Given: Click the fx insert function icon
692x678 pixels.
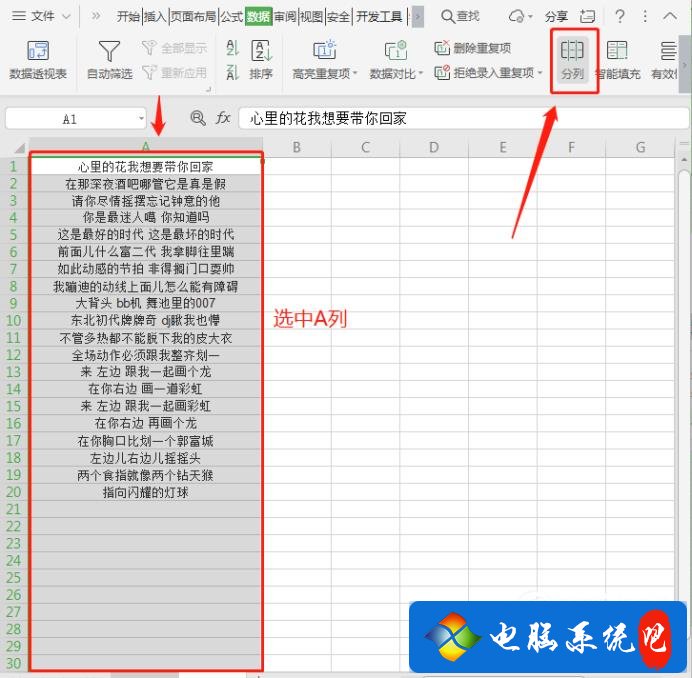Looking at the screenshot, I should [223, 118].
